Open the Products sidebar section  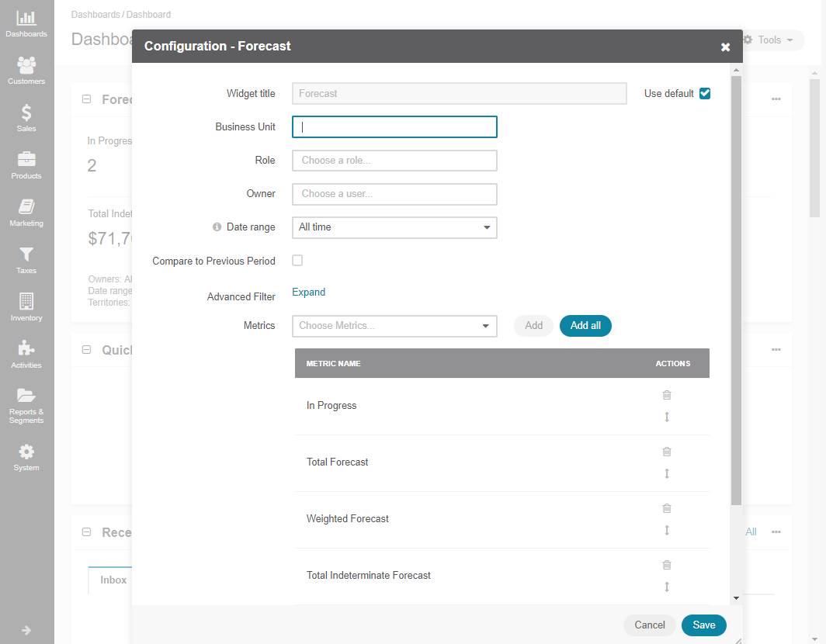pos(26,165)
